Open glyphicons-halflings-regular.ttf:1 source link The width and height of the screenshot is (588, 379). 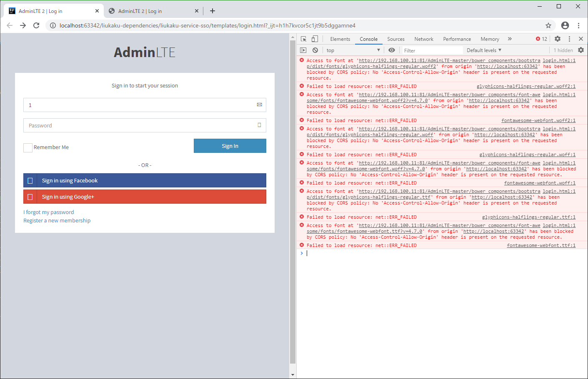(x=529, y=217)
